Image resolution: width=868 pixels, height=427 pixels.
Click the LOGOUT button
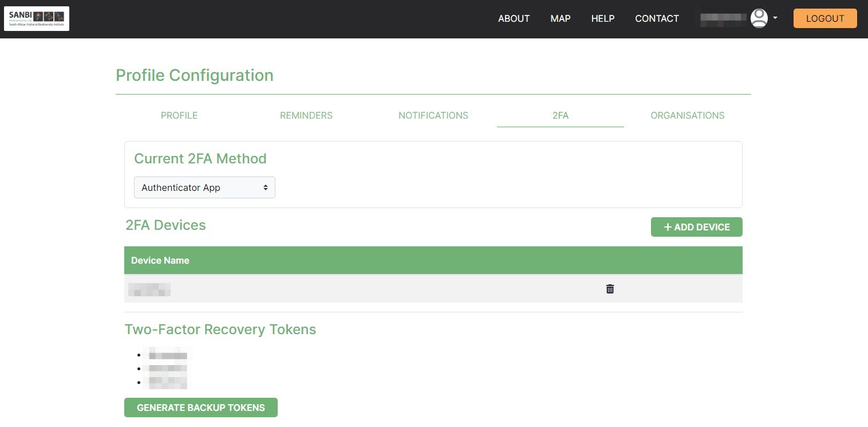(825, 18)
